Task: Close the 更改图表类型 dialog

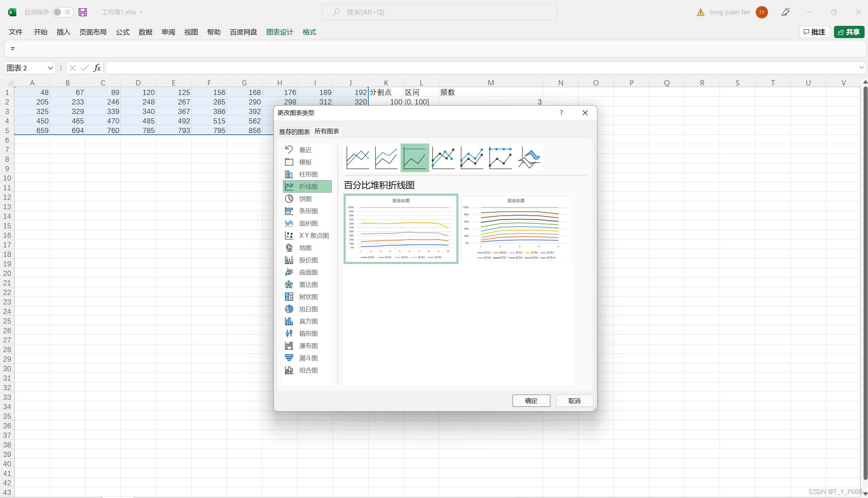Action: [585, 113]
